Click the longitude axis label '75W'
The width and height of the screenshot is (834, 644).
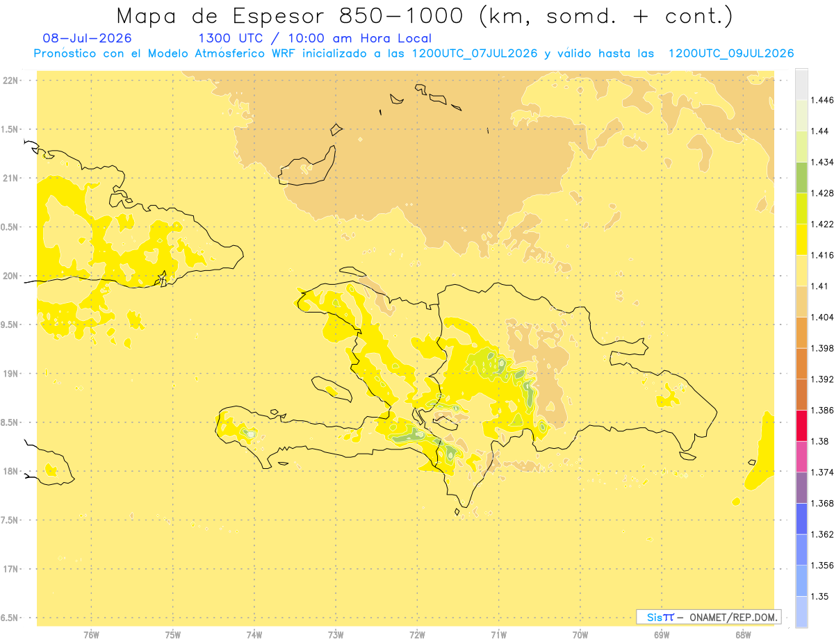173,634
